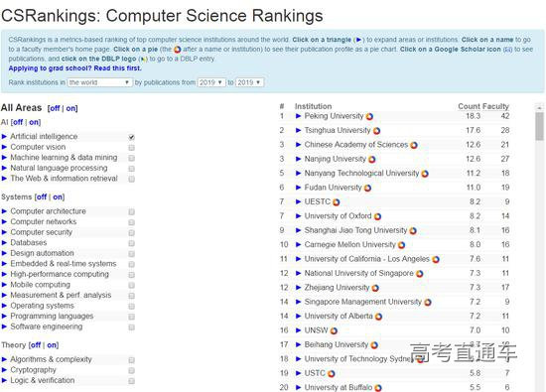Check the Cryptography checkbox
The image size is (546, 392).
coord(132,370)
